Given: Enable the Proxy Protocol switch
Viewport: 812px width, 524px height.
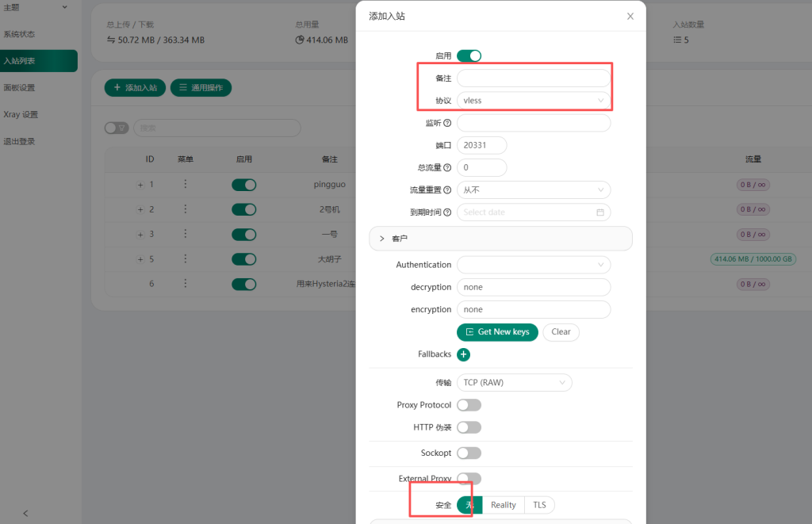Looking at the screenshot, I should point(468,405).
